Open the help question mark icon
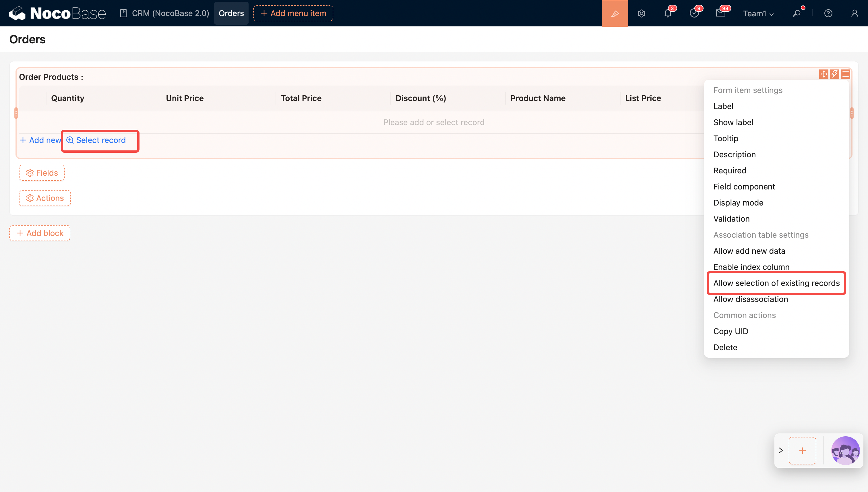Image resolution: width=868 pixels, height=492 pixels. (x=828, y=13)
